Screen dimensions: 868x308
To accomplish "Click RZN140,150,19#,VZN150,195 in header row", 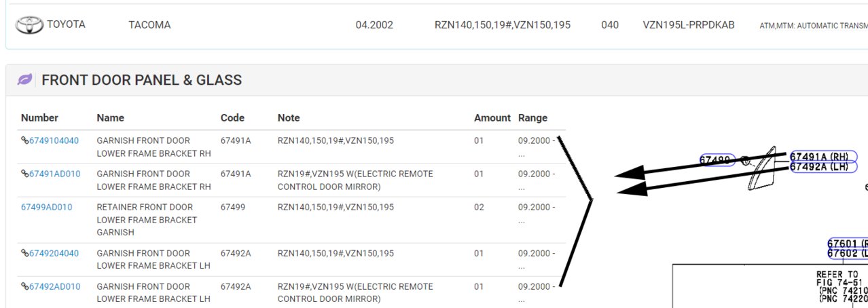I will 503,25.
